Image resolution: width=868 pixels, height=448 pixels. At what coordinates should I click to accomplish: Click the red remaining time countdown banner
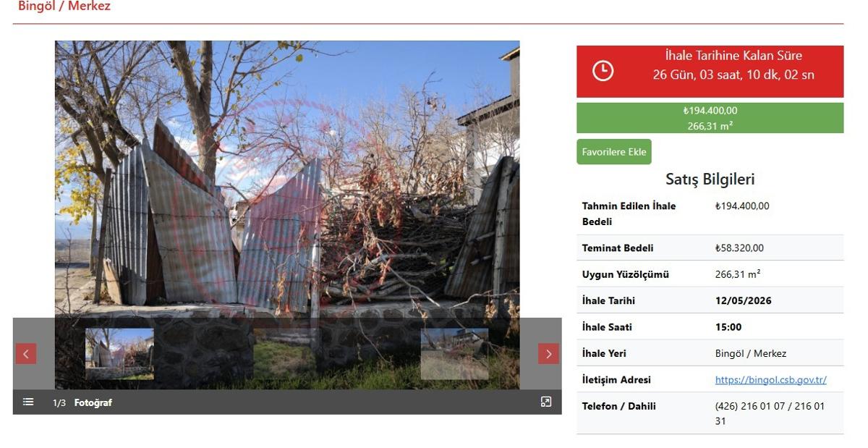click(x=710, y=72)
